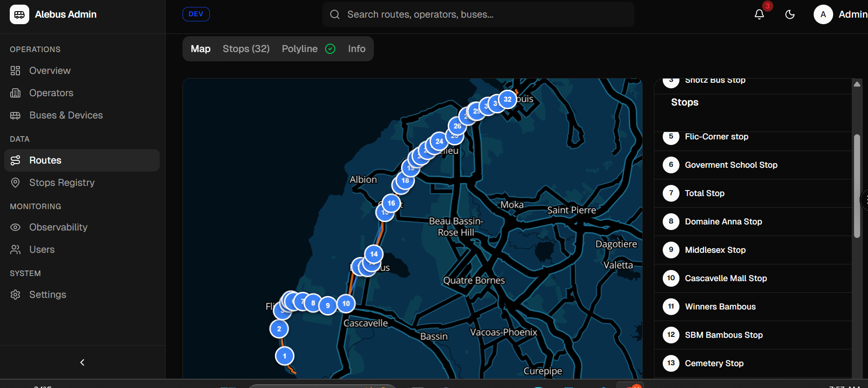Click the stops list scrollbar thumb
868x388 pixels.
click(857, 186)
